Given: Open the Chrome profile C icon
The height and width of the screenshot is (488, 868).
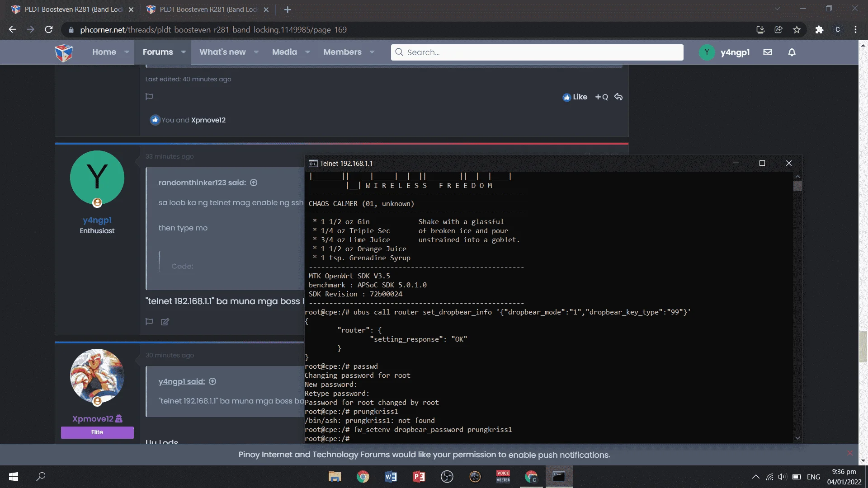Looking at the screenshot, I should tap(837, 30).
